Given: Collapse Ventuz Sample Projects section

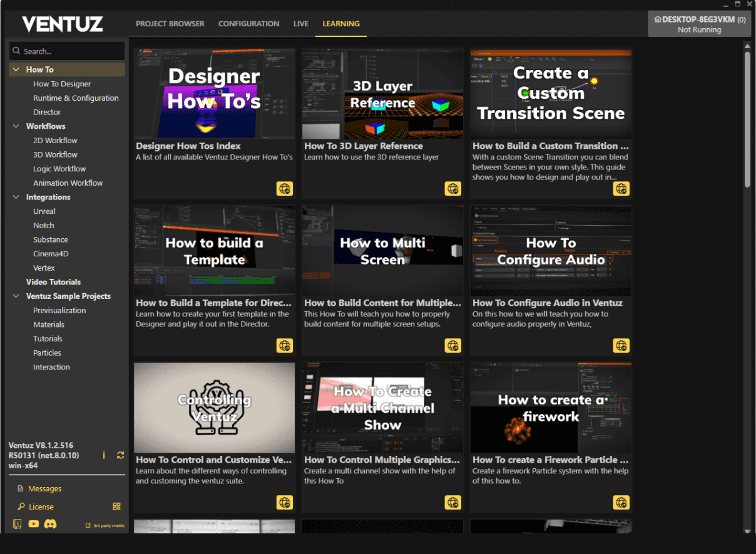Looking at the screenshot, I should coord(16,296).
